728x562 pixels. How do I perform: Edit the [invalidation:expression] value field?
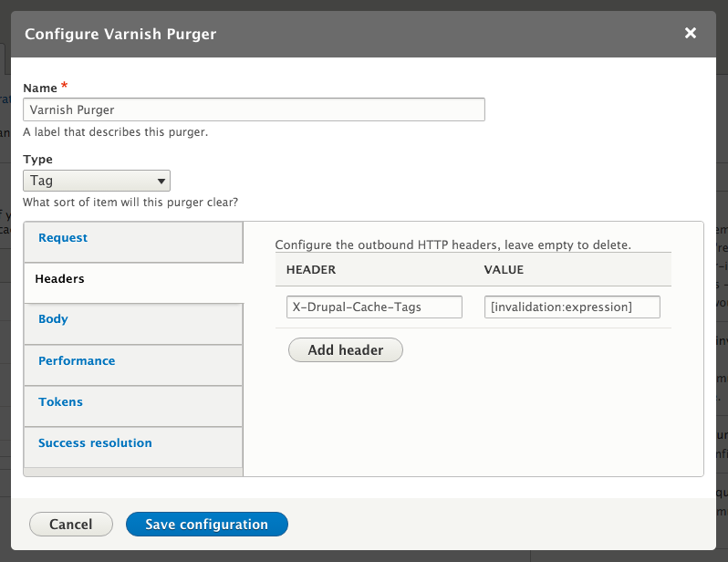(x=572, y=307)
